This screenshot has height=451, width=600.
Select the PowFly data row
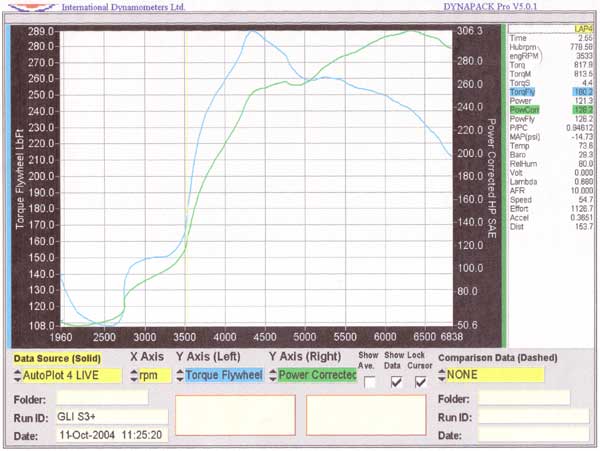(x=551, y=119)
